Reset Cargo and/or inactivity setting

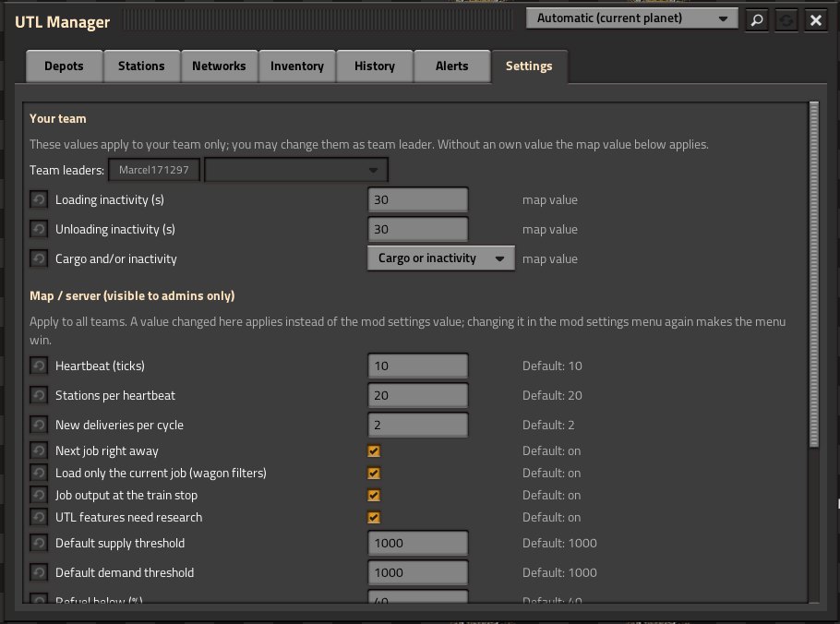point(39,258)
